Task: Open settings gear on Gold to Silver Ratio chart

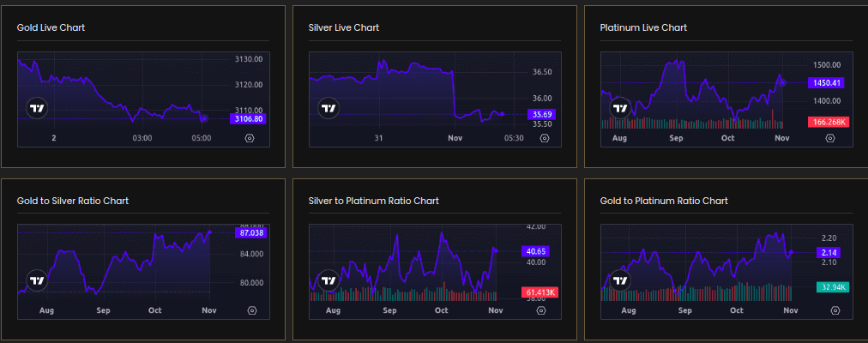Action: (x=251, y=310)
